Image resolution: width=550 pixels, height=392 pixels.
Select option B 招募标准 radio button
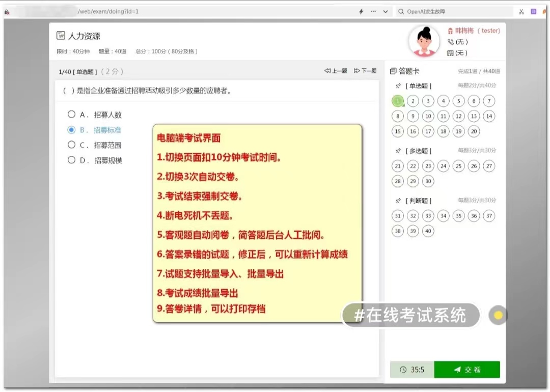point(71,130)
